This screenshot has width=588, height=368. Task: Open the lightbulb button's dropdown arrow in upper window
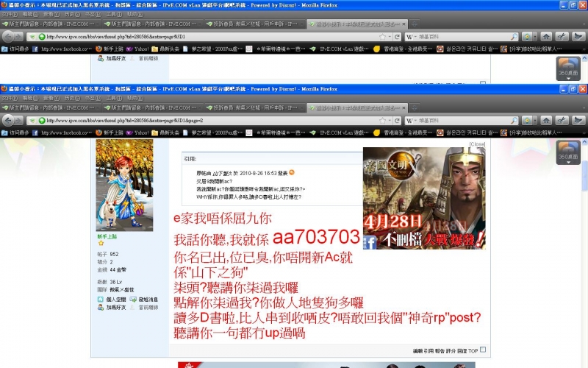tap(535, 36)
